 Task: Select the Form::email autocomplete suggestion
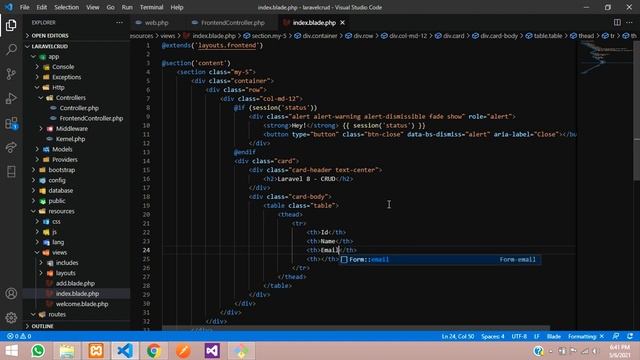coord(440,260)
